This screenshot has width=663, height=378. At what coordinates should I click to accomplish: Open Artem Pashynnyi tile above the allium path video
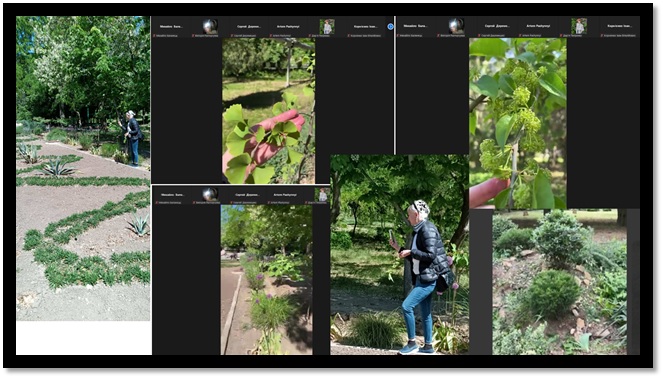(285, 195)
